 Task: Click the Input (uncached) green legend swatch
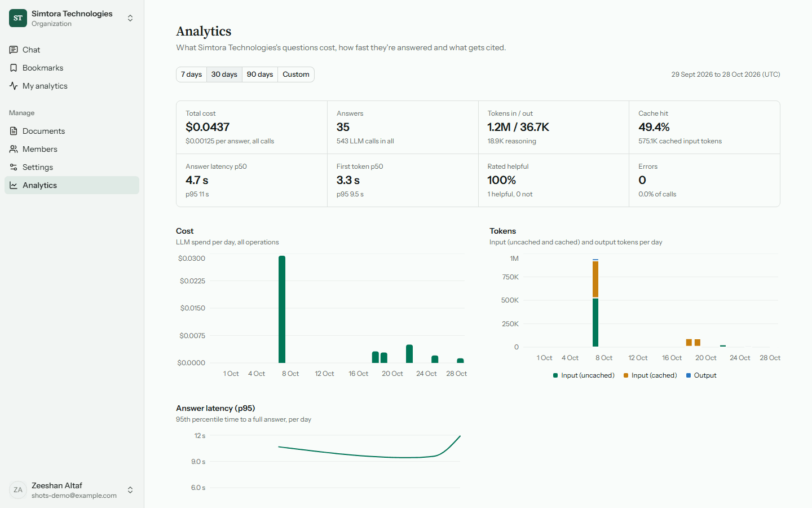click(555, 375)
